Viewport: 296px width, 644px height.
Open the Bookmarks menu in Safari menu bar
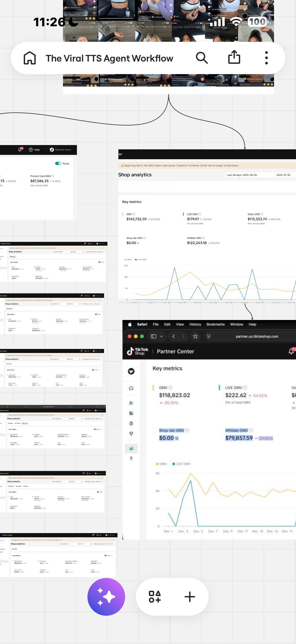(215, 324)
